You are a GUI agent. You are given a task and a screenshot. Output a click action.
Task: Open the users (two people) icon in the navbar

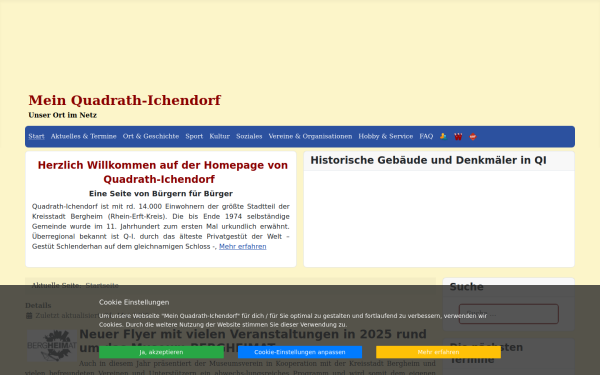[443, 136]
